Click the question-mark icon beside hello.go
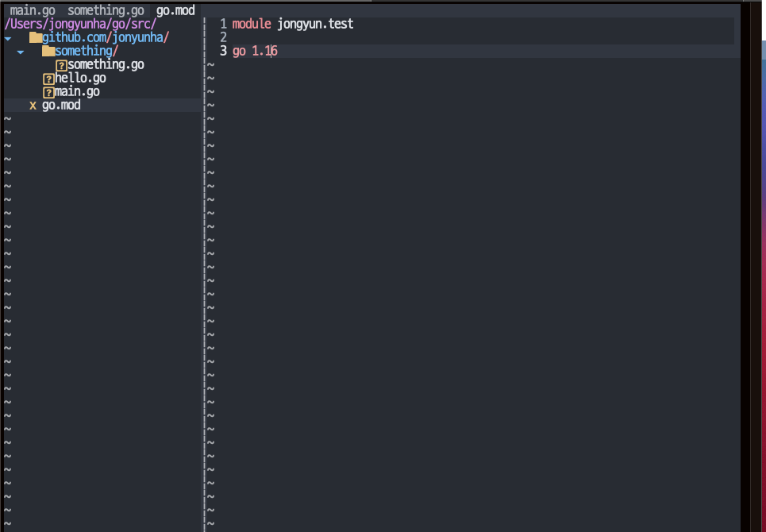Screen dimensions: 766x532 click(48, 79)
